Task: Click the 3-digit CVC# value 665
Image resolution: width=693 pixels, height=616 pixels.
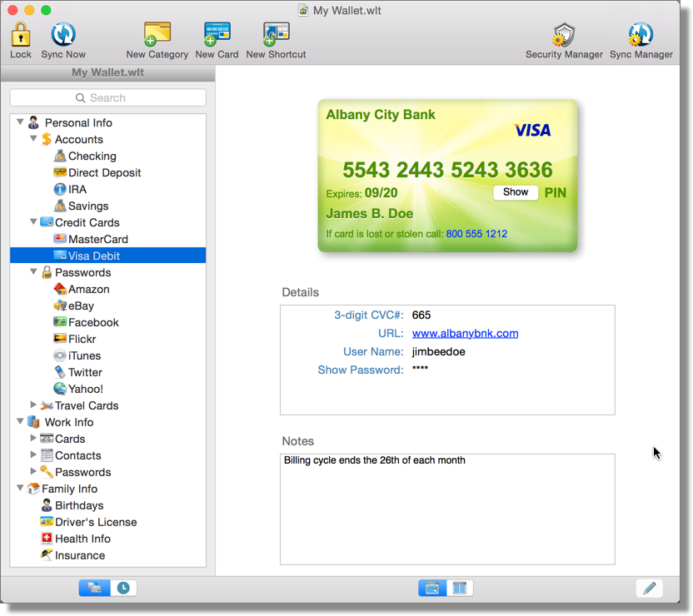Action: 421,315
